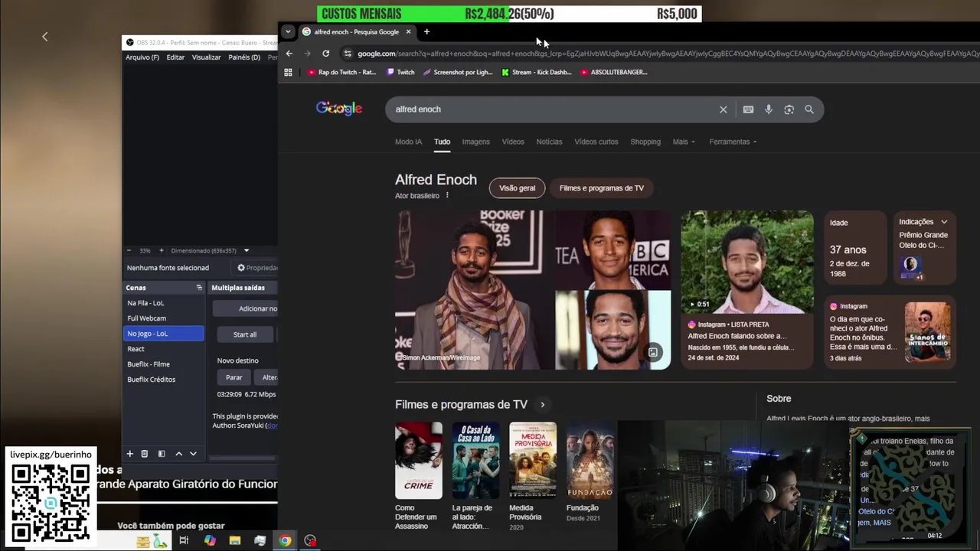The height and width of the screenshot is (551, 980).
Task: Click the Google logo
Action: point(338,109)
